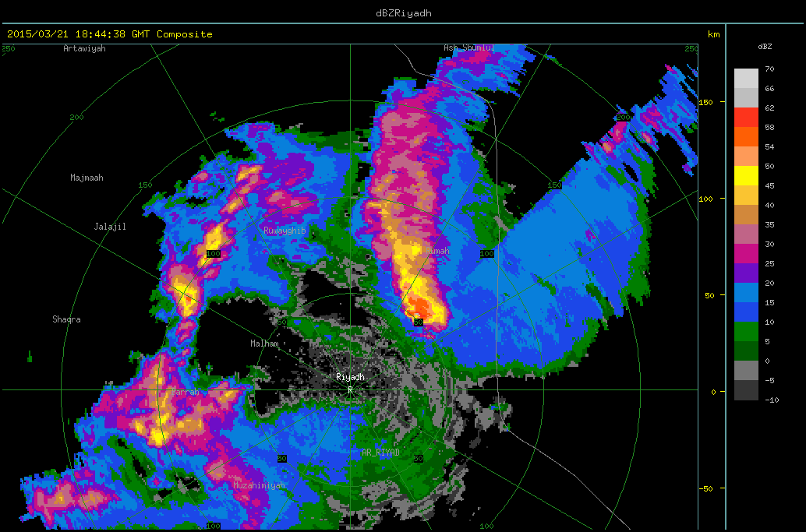This screenshot has height=532, width=806.
Task: Click the Jalajil city label
Action: tap(110, 227)
